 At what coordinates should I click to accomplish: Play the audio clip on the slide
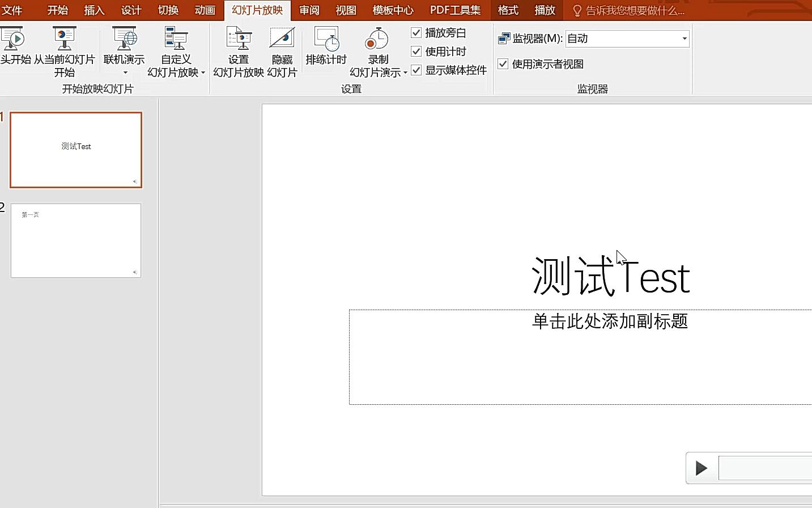coord(702,468)
